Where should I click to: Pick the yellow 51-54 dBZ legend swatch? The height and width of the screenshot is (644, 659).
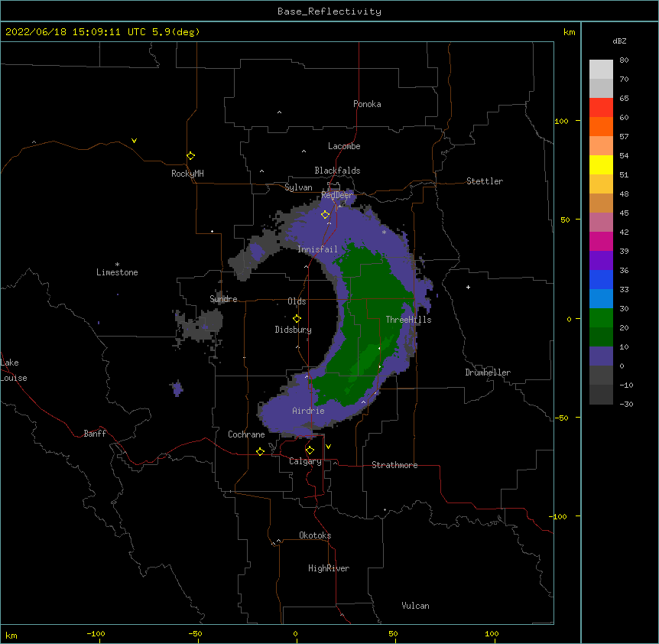[601, 164]
